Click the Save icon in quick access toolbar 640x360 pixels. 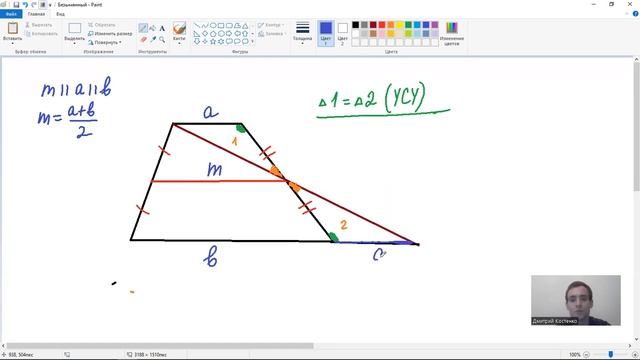pyautogui.click(x=16, y=4)
